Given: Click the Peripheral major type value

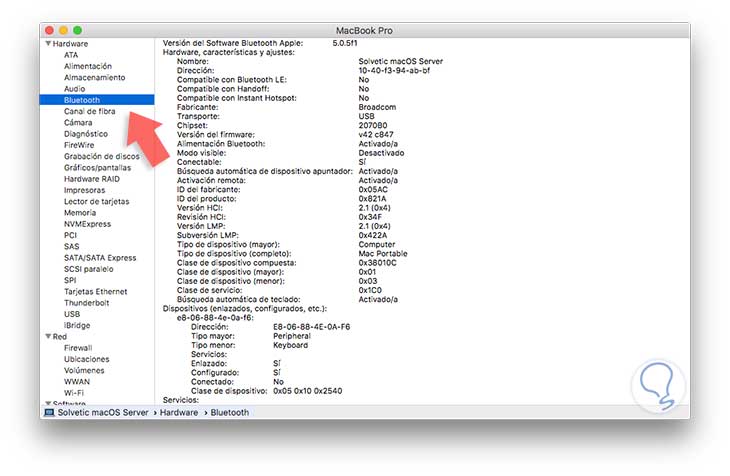Looking at the screenshot, I should pyautogui.click(x=292, y=336).
